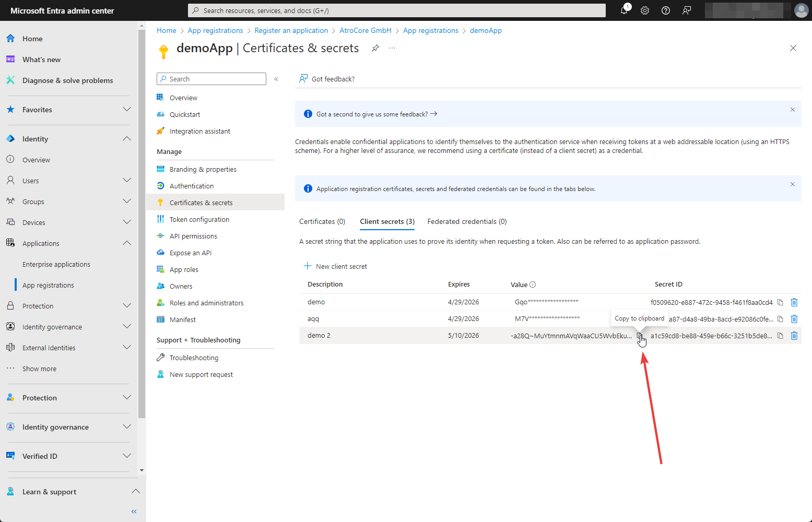The image size is (812, 522).
Task: Delete the demo client secret
Action: point(794,302)
